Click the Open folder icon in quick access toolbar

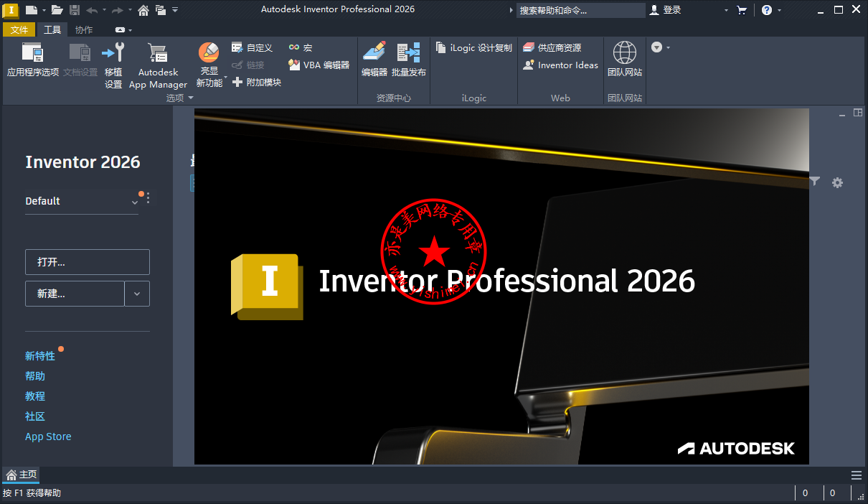(57, 10)
